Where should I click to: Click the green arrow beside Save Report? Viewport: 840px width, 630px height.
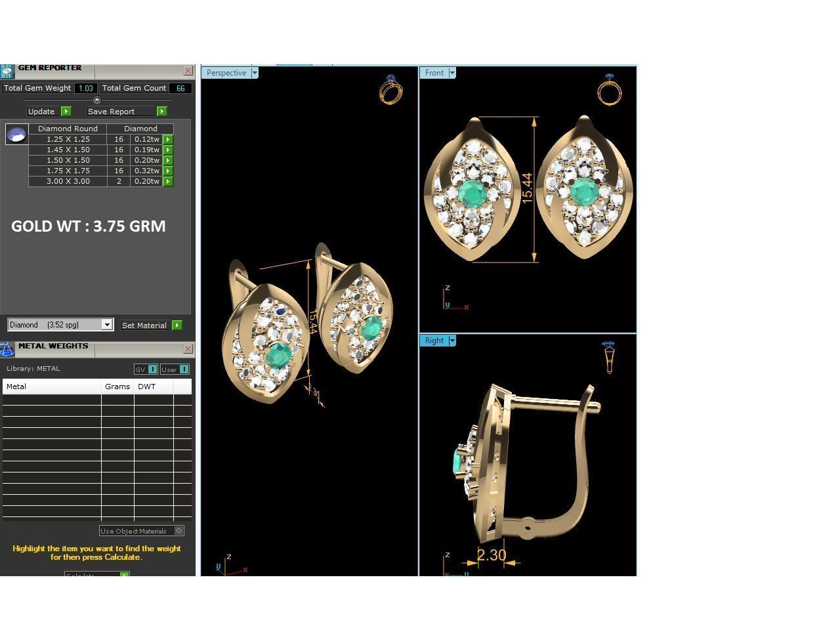pyautogui.click(x=162, y=112)
